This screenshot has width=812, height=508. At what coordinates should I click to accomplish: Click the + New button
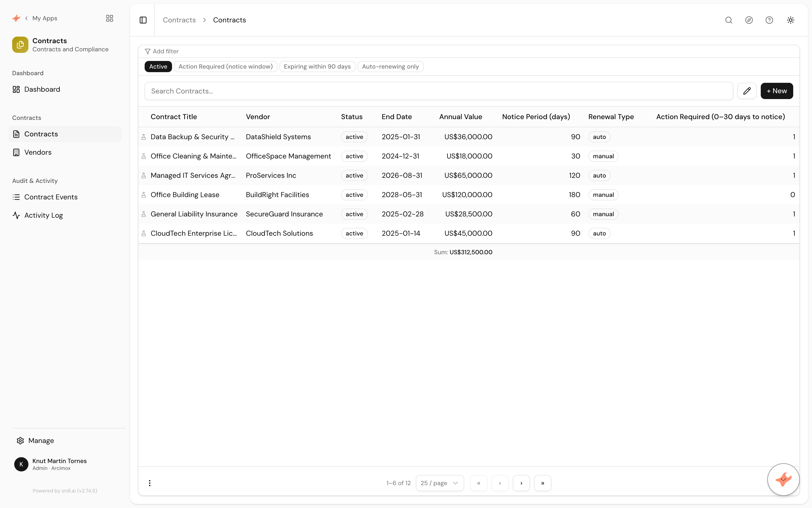point(776,91)
